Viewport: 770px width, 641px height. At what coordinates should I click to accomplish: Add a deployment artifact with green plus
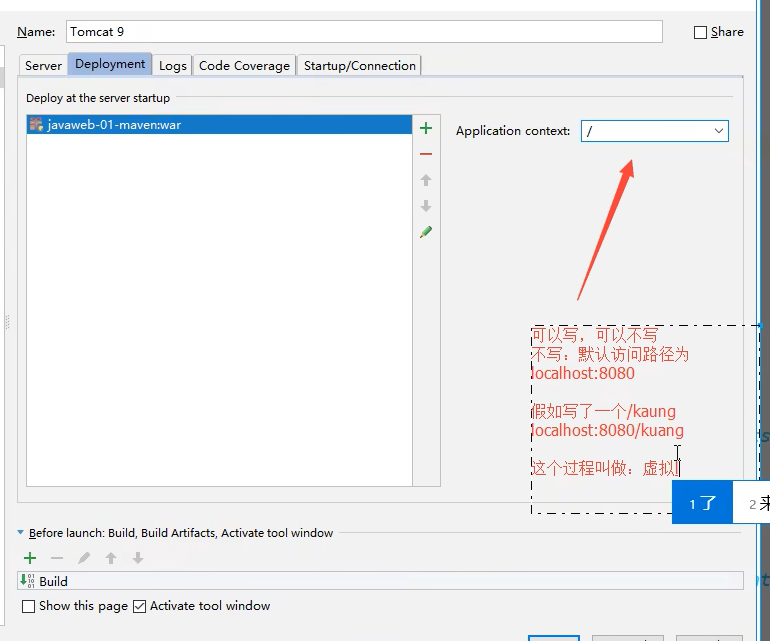[426, 129]
